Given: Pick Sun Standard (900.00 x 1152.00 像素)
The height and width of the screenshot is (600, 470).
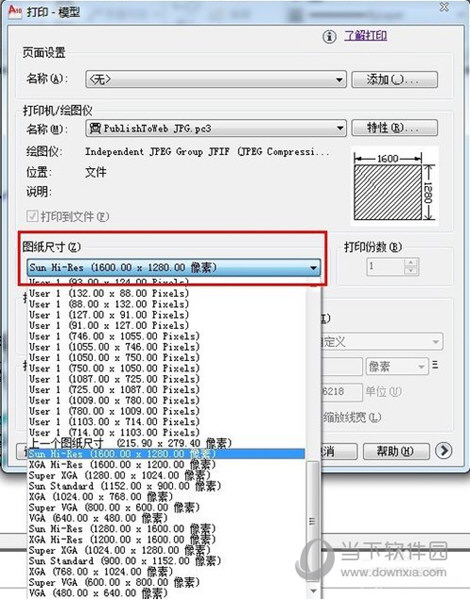Looking at the screenshot, I should coord(167,561).
